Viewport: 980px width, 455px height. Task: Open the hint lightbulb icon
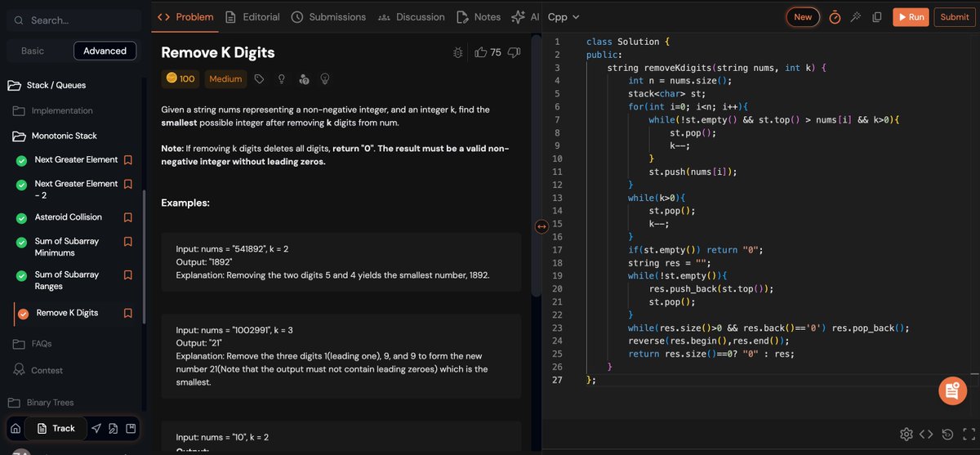pyautogui.click(x=282, y=79)
